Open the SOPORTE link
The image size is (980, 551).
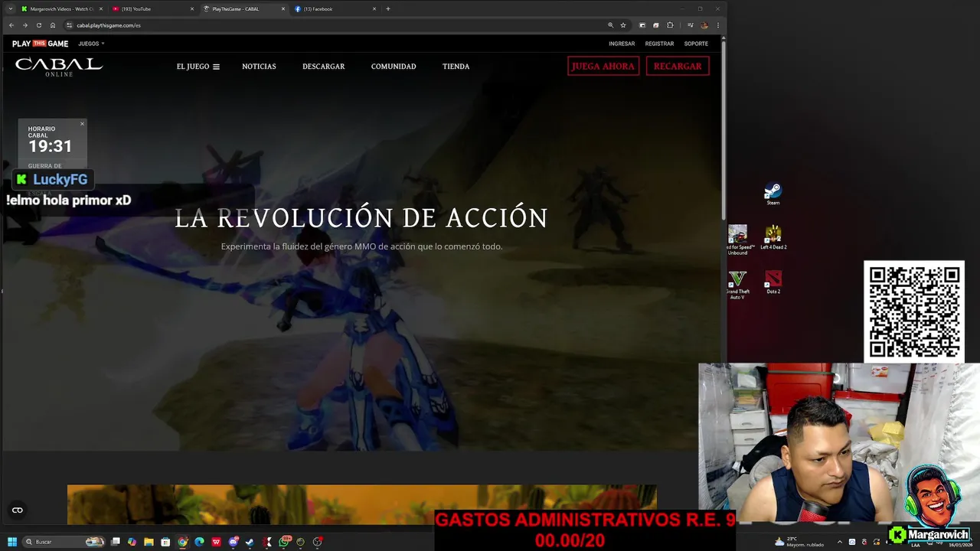(696, 44)
